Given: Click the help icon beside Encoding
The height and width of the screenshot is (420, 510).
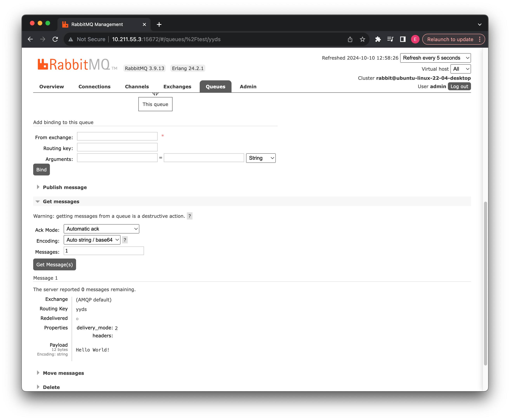Looking at the screenshot, I should [x=125, y=240].
